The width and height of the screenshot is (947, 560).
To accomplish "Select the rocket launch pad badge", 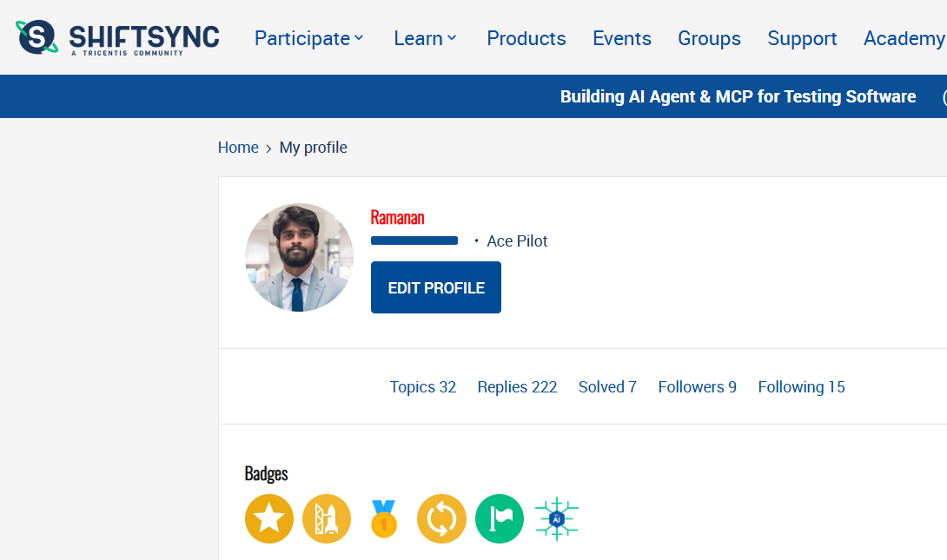I will click(x=327, y=518).
